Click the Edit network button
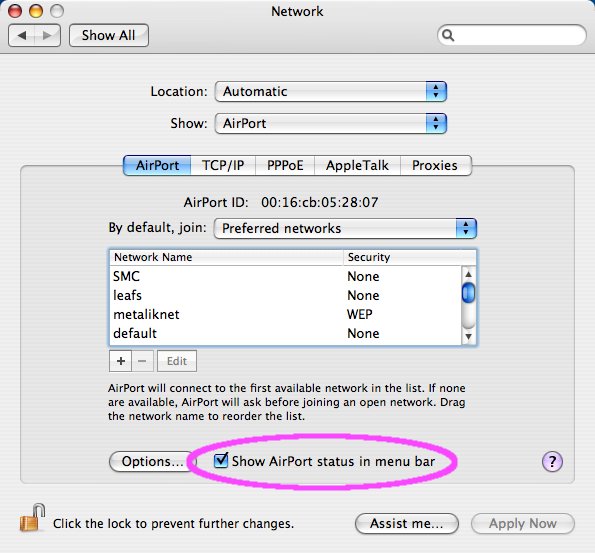Screen dimensions: 595x553 (177, 361)
